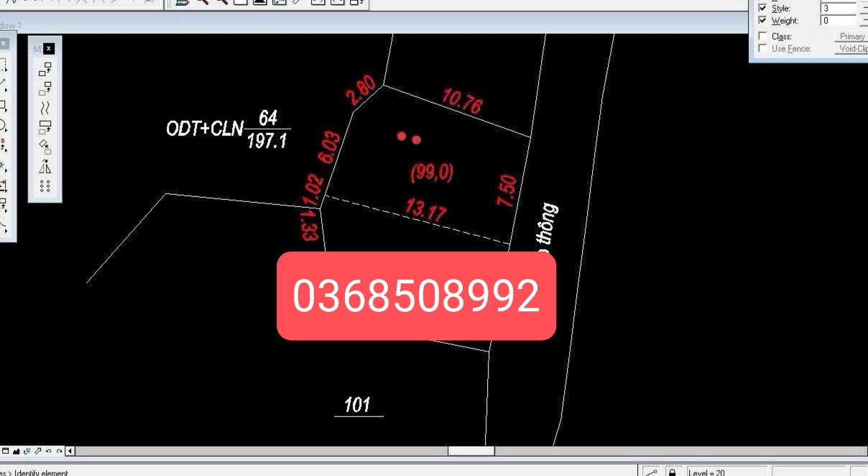This screenshot has height=476, width=868.
Task: Click the 13.17 dimension label
Action: click(x=425, y=211)
